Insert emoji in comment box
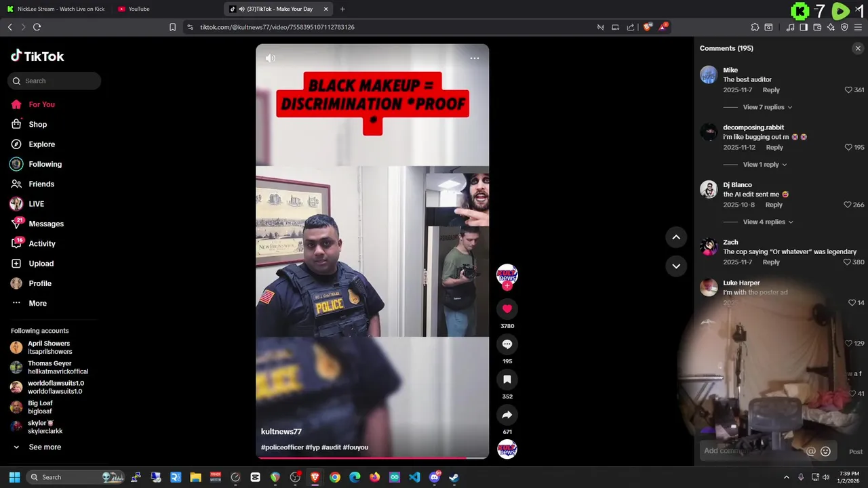Screen dimensions: 868x488 click(825, 451)
